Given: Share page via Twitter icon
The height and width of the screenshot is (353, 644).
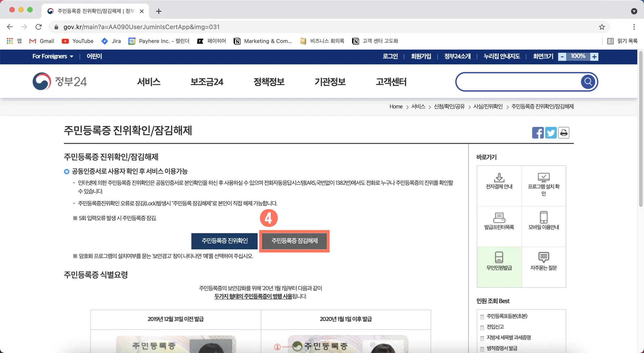Looking at the screenshot, I should pos(551,133).
